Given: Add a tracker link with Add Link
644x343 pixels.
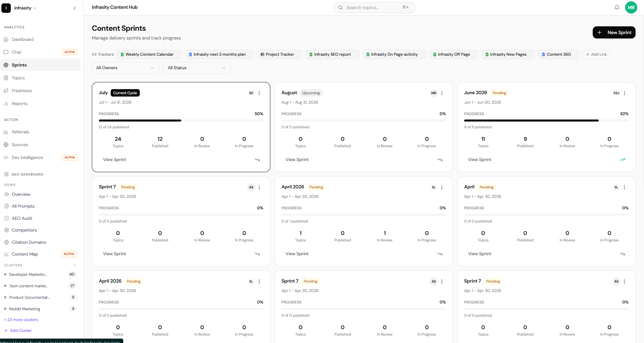Looking at the screenshot, I should tap(596, 54).
